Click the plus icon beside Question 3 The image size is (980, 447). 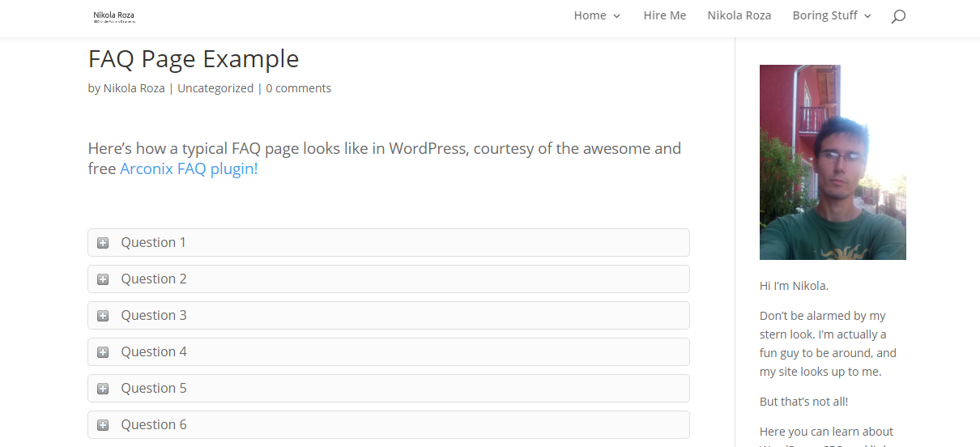click(103, 316)
